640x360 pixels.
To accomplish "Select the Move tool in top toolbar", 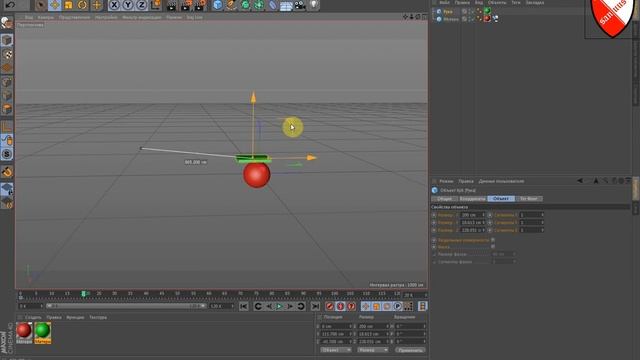I will pos(55,5).
